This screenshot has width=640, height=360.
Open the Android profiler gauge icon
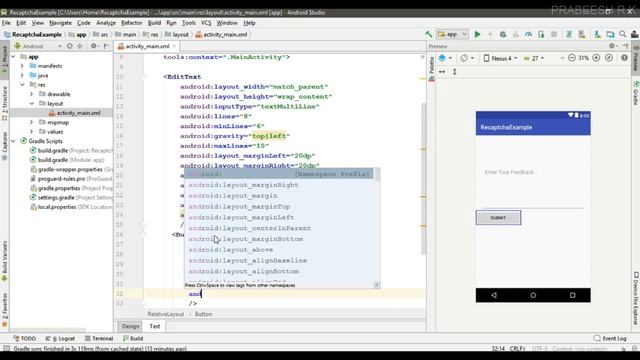click(529, 35)
